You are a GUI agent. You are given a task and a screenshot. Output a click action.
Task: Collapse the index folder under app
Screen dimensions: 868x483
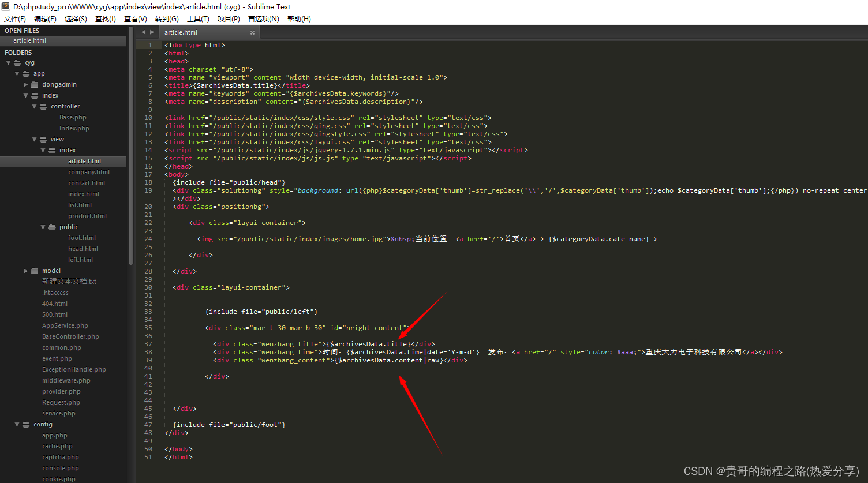coord(26,95)
